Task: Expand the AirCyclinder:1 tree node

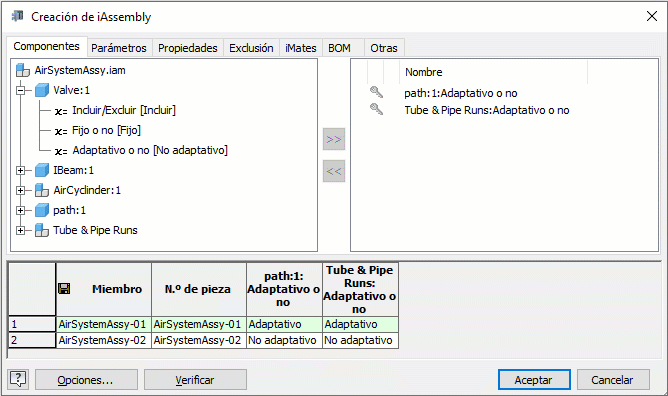Action: (20, 190)
